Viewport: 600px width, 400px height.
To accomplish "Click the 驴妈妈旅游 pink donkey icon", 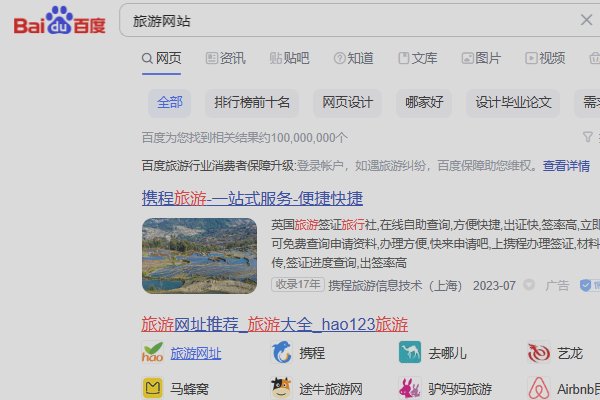I will point(410,388).
